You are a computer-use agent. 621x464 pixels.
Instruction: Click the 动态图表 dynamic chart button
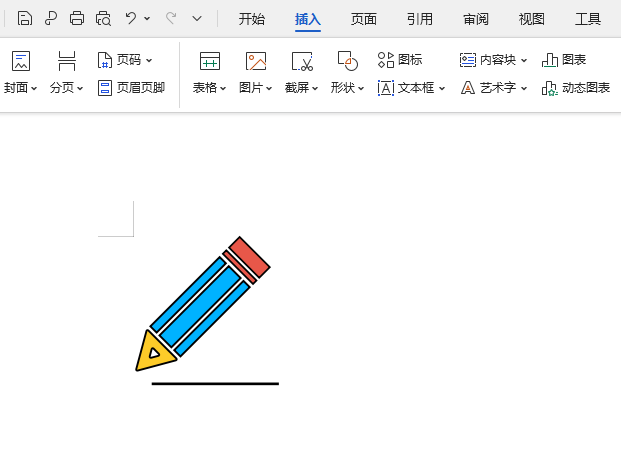576,88
